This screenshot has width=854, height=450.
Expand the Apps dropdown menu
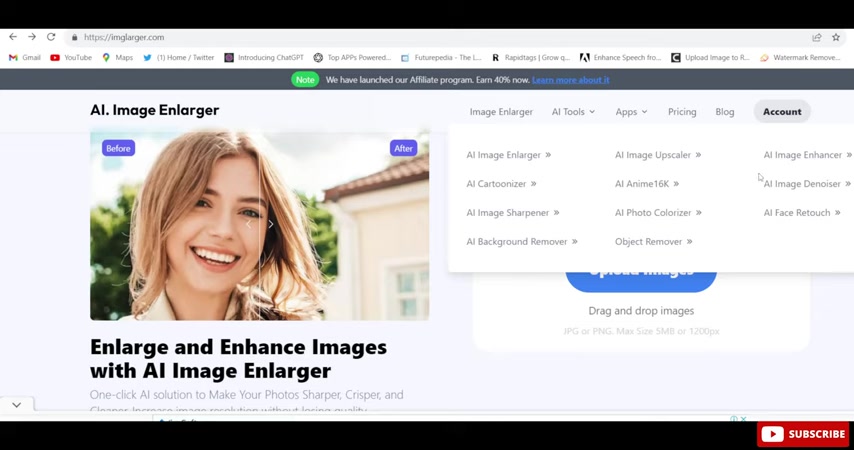[x=631, y=112]
